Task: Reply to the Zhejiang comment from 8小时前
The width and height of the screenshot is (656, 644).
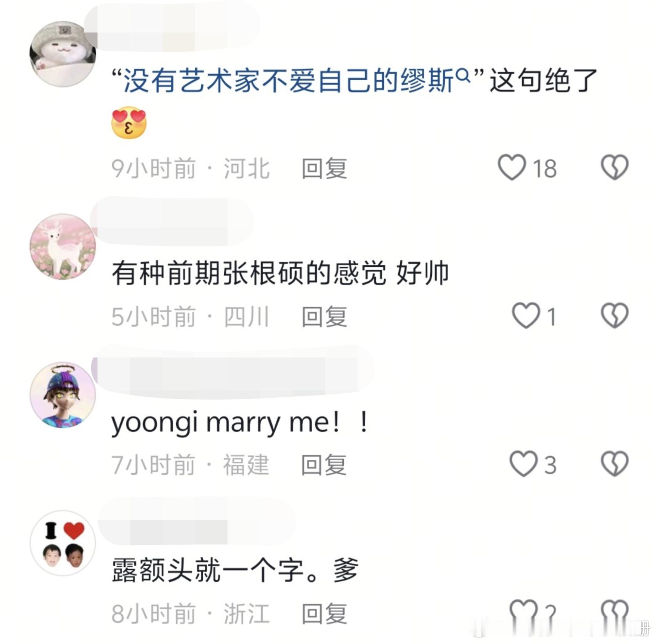Action: (x=324, y=613)
